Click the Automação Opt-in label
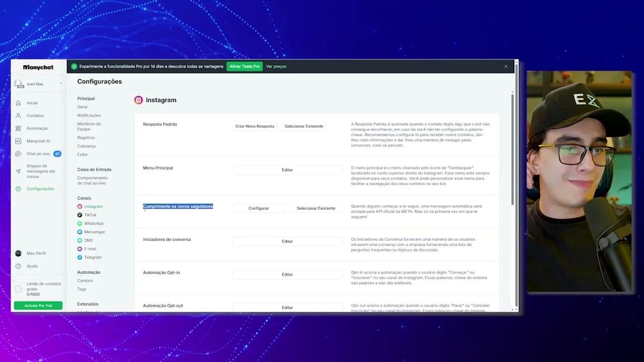644x362 pixels. click(x=162, y=273)
